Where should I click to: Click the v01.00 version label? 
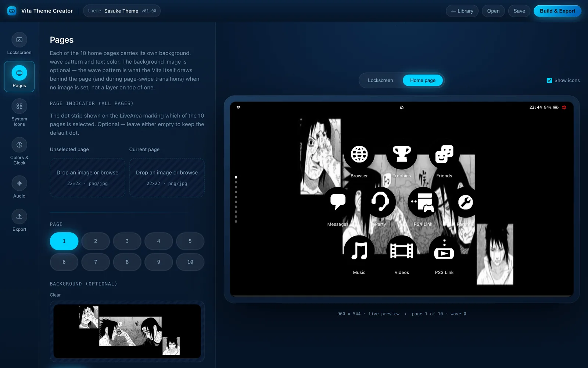point(149,11)
